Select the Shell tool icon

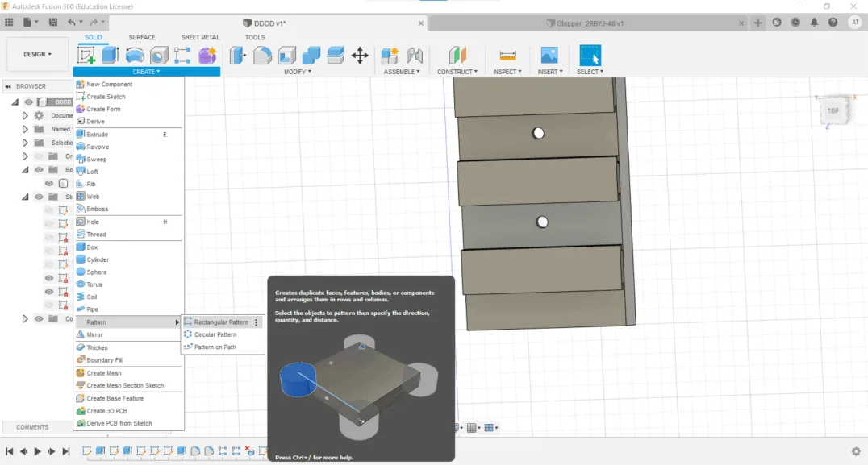point(286,56)
